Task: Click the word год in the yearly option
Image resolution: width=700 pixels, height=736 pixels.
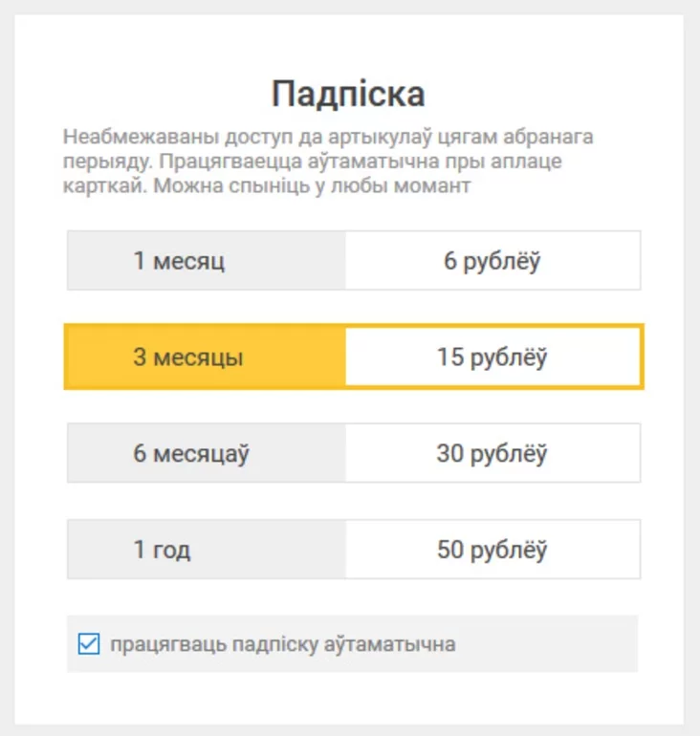Action: [x=172, y=550]
